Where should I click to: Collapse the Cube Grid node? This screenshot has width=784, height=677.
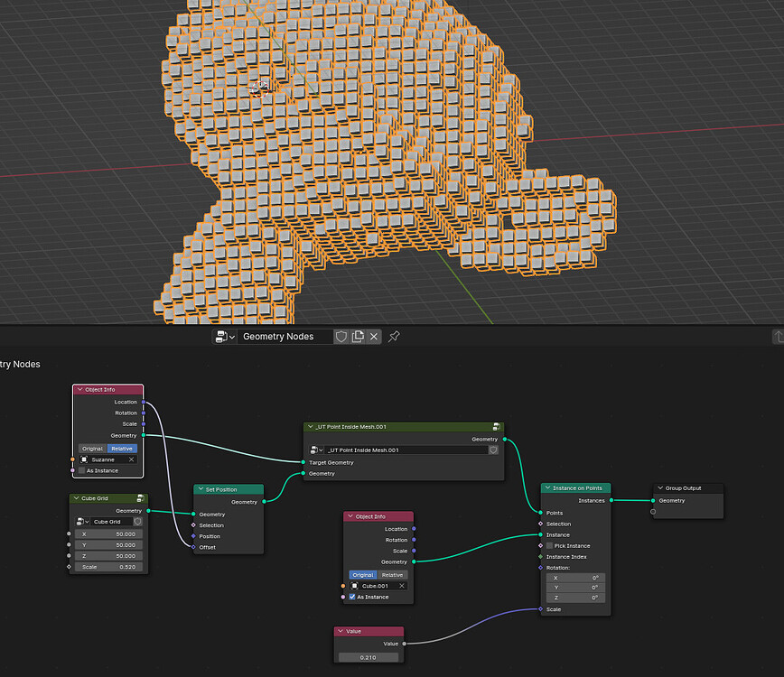(x=77, y=498)
